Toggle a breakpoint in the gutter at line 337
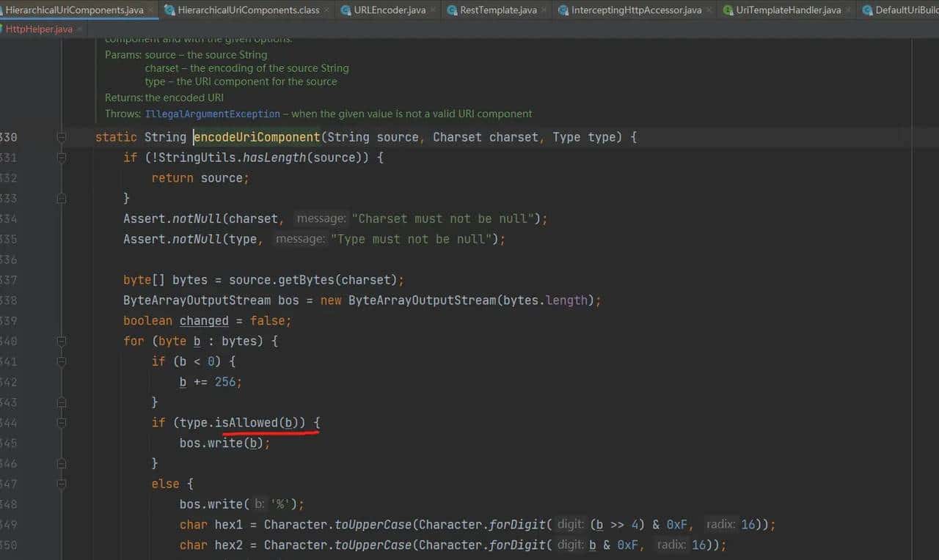 click(x=40, y=279)
